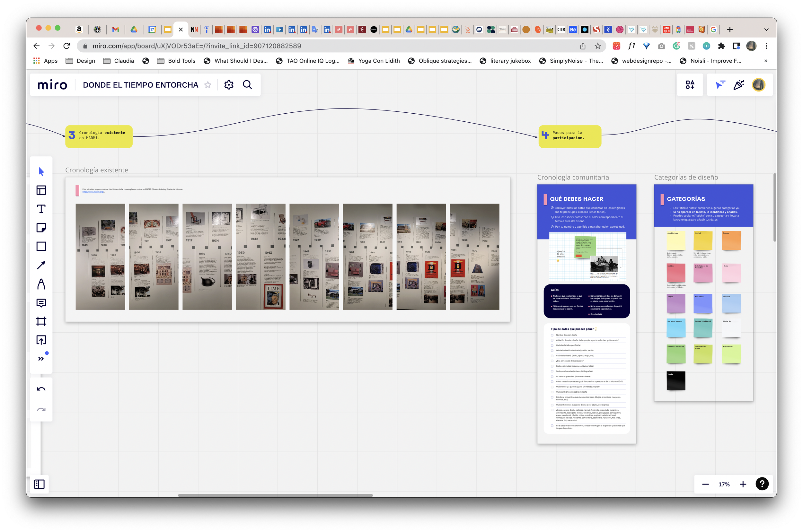Select the orange sticky note in Categorías
This screenshot has width=803, height=532.
coord(731,240)
